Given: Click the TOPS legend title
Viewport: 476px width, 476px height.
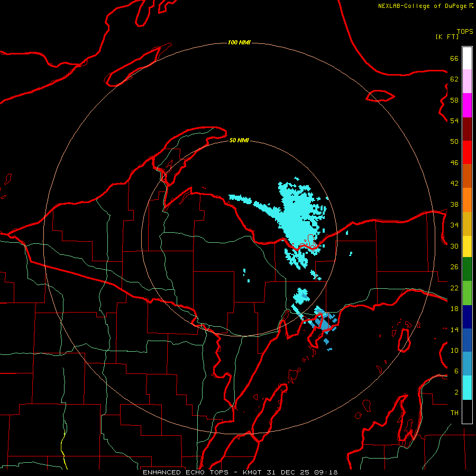Looking at the screenshot, I should tap(465, 32).
